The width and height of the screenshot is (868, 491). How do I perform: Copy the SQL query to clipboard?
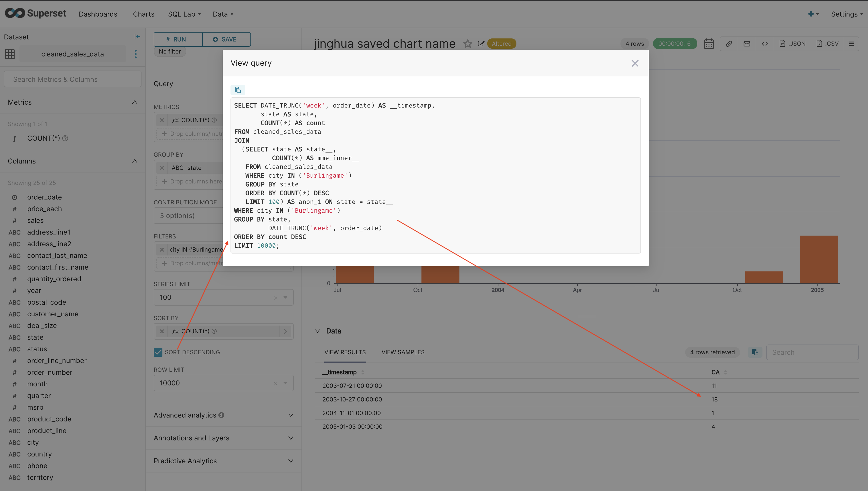238,90
